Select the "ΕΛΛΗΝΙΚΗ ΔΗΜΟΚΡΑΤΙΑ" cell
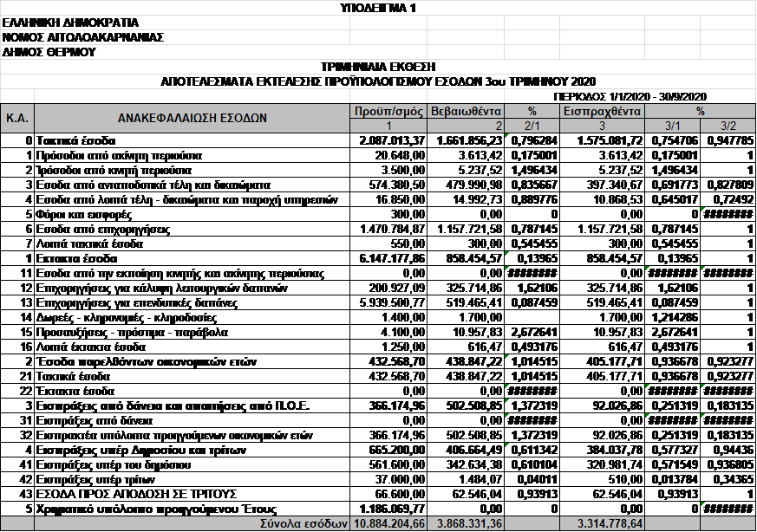This screenshot has width=757, height=532. [69, 23]
